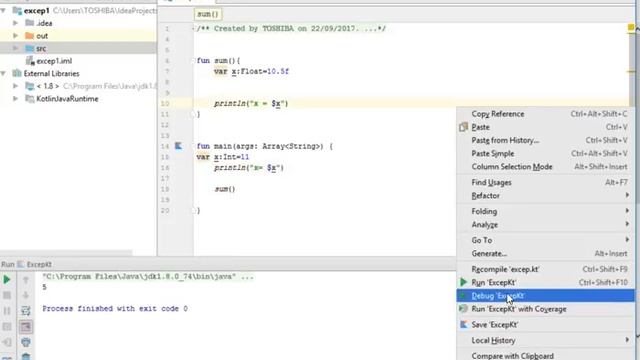The width and height of the screenshot is (640, 360).
Task: Unfold the header comment on line 1
Action: click(x=193, y=29)
